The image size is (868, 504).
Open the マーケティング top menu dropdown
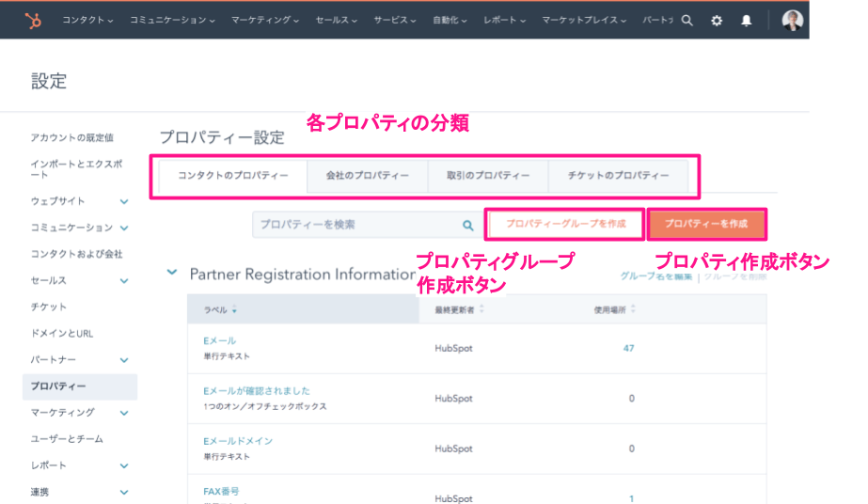(x=265, y=20)
